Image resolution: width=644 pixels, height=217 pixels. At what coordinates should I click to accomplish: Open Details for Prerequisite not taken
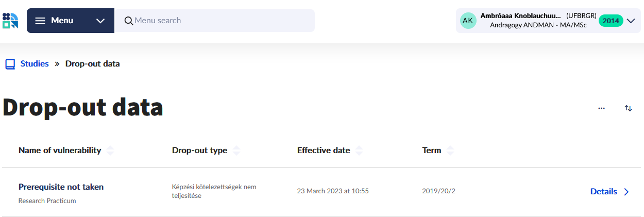603,192
